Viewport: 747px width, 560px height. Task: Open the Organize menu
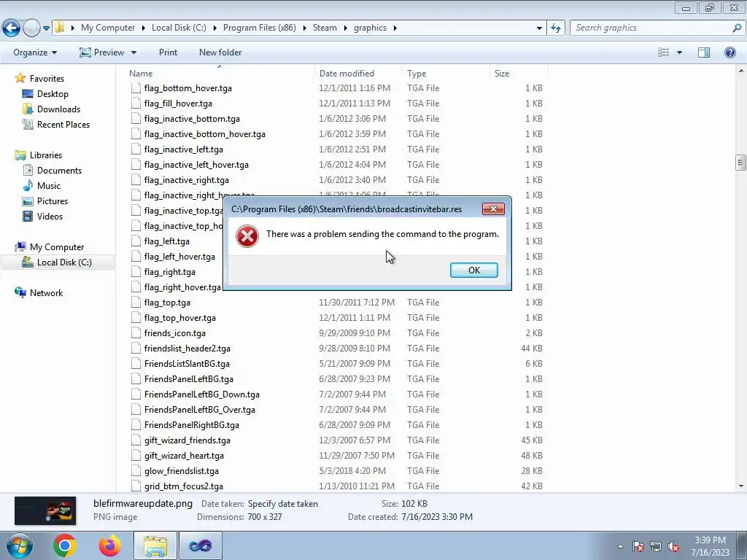pos(35,52)
